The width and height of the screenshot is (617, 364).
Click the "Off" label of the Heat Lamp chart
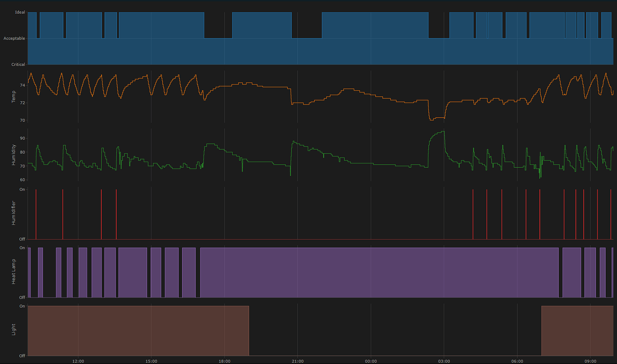click(22, 297)
